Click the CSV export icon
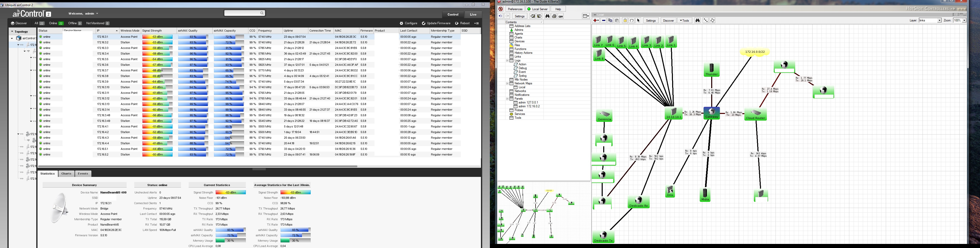 click(561, 16)
